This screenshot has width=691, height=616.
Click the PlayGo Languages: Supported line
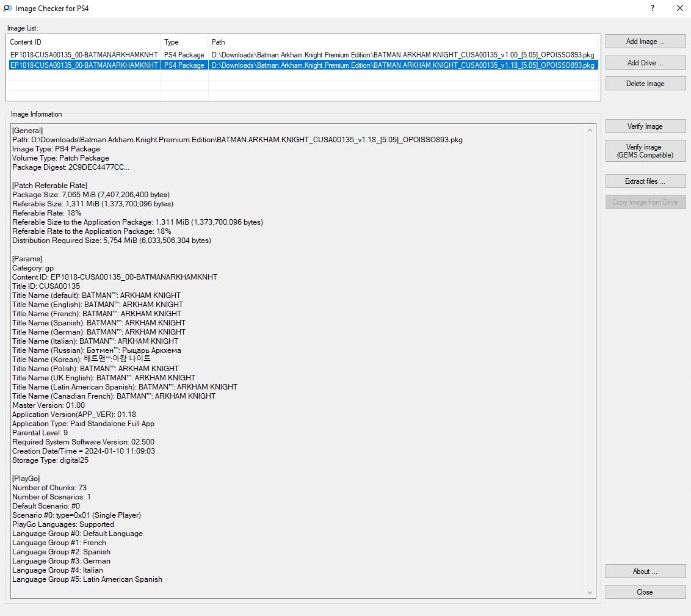63,525
